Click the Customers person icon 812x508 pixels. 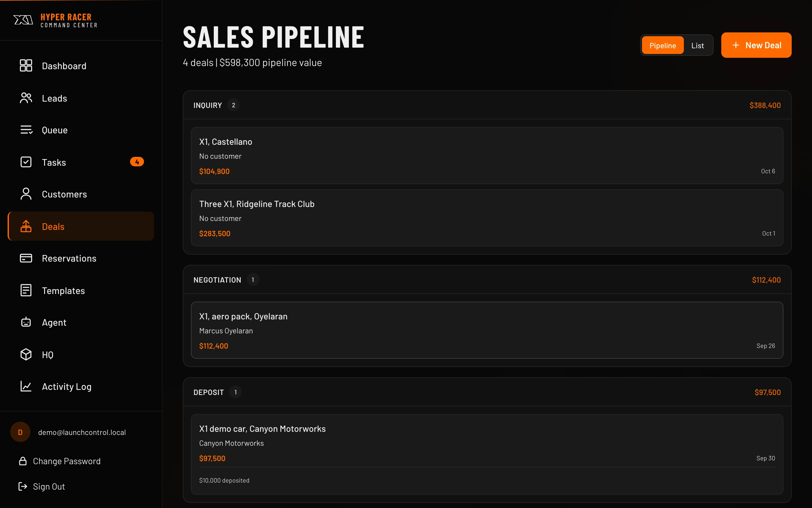coord(26,194)
